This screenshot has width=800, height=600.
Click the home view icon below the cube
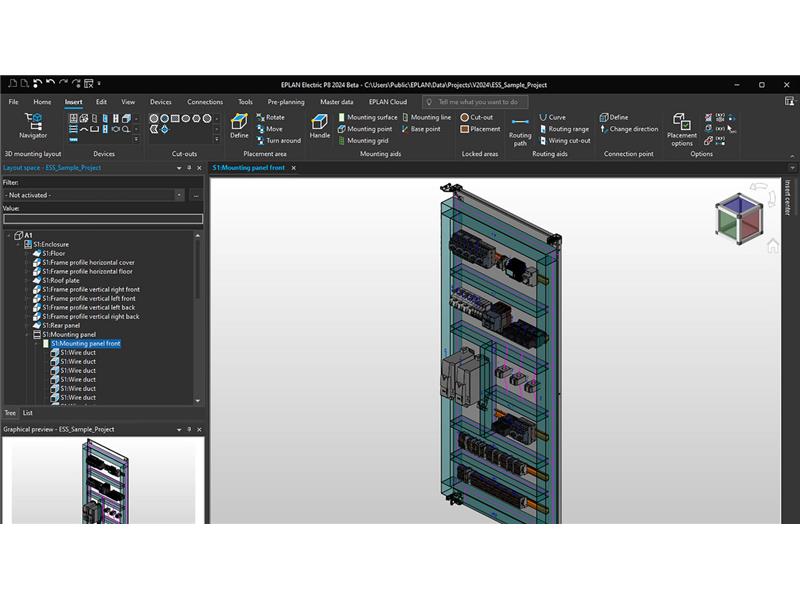click(773, 246)
